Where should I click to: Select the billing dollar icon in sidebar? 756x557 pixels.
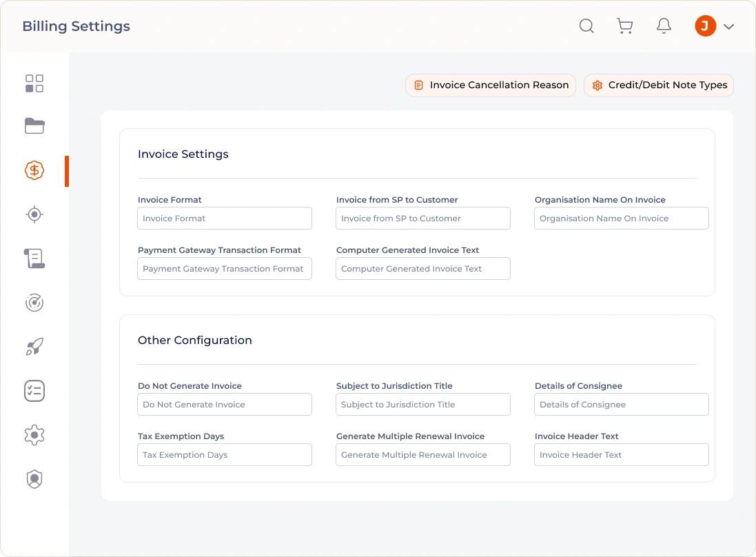34,170
